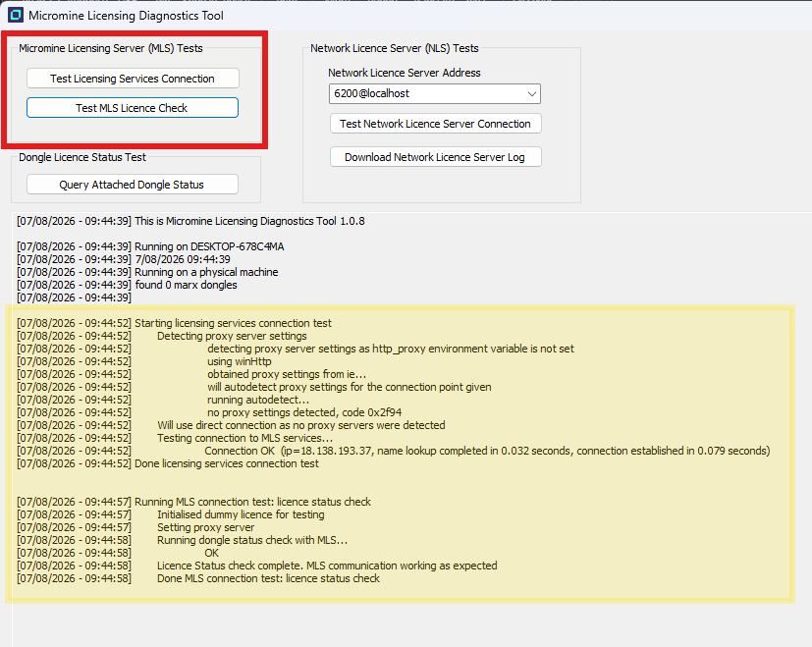The image size is (812, 647).
Task: Click the Micromine app icon in title bar
Action: [x=16, y=15]
